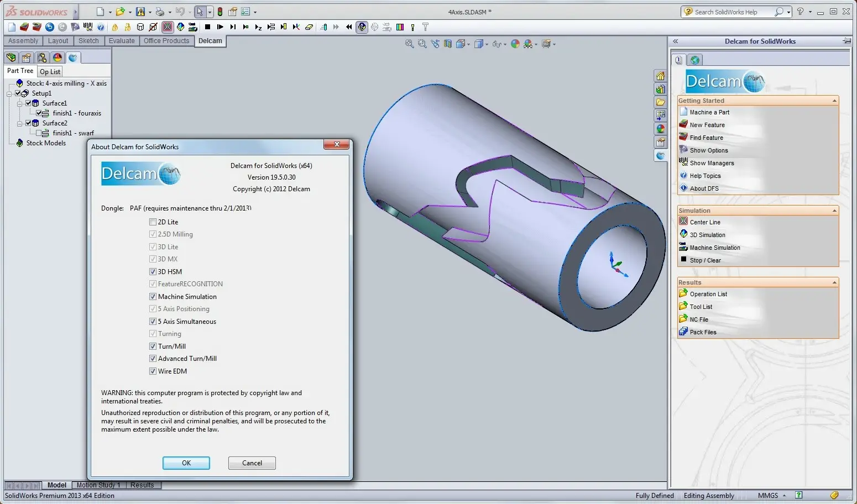
Task: Toggle the Advanced Turn/Mill checkbox
Action: [153, 359]
